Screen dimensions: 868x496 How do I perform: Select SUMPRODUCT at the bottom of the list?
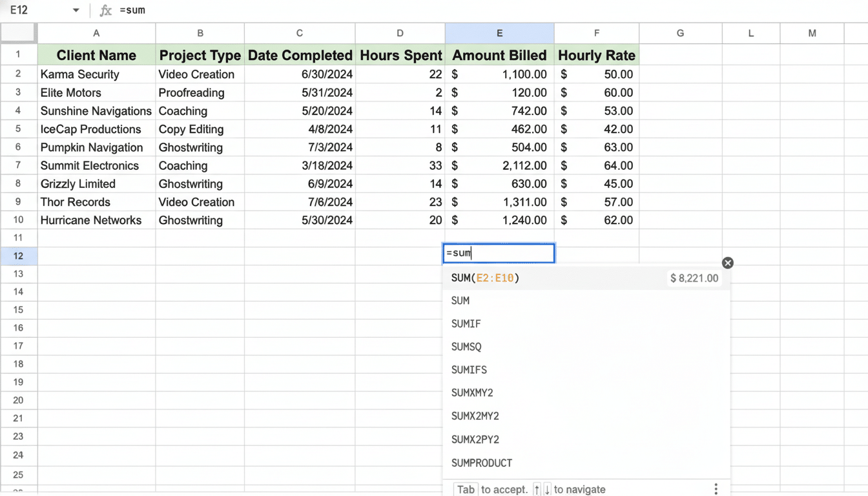click(481, 463)
